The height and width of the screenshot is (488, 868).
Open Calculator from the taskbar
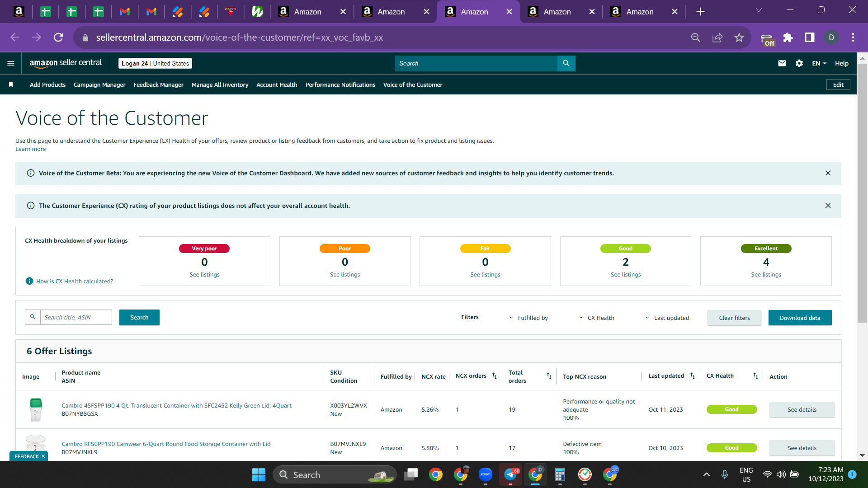[x=560, y=474]
